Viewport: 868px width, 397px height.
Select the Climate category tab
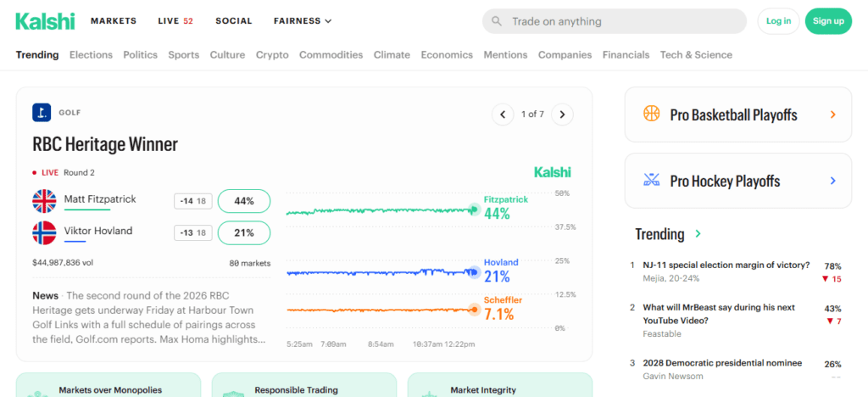click(x=392, y=55)
